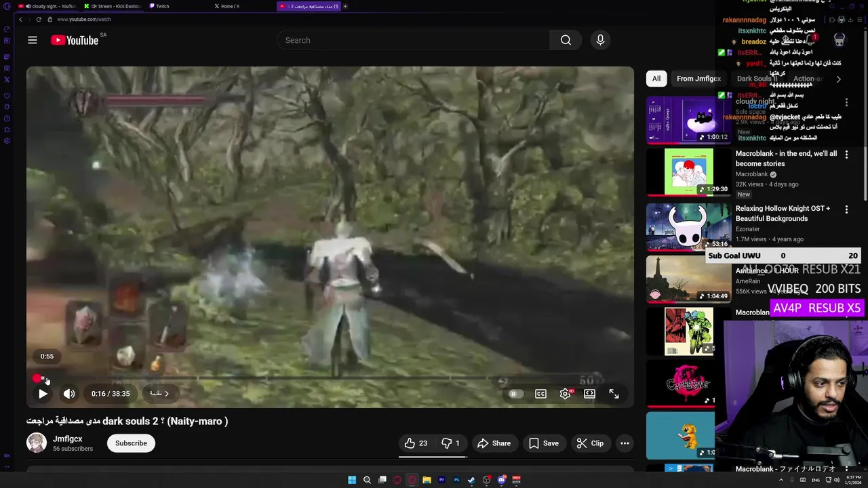Open the heart bookmarks sidebar icon

click(x=7, y=96)
